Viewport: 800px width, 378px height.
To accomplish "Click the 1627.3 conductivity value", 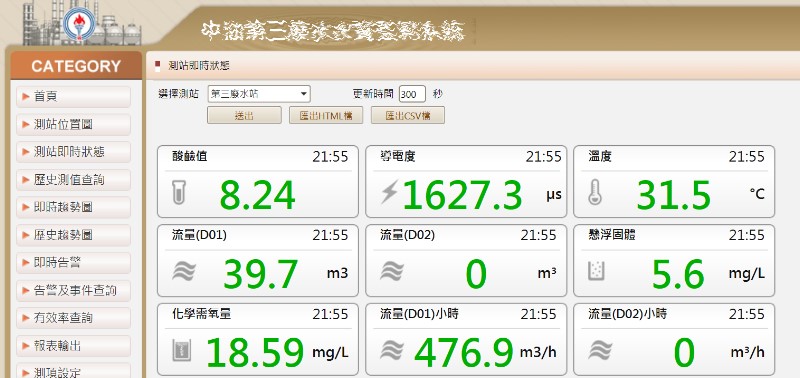I will (462, 195).
